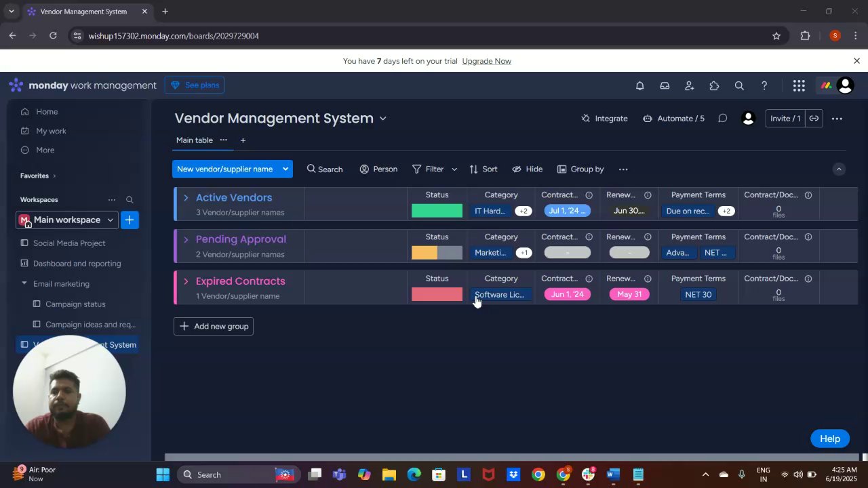Click the search magnifier in monday top bar
The image size is (868, 488).
[739, 85]
